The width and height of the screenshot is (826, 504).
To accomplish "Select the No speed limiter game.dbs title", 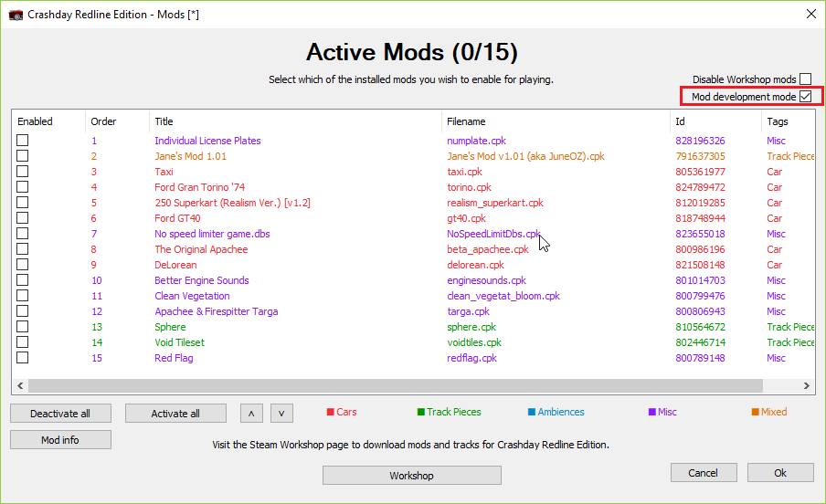I will 212,234.
